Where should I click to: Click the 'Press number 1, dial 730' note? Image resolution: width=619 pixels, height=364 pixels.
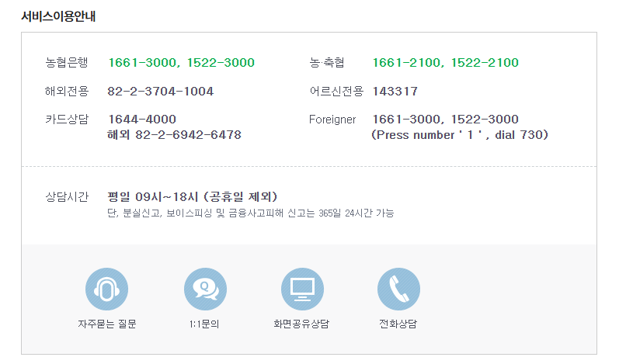click(460, 135)
